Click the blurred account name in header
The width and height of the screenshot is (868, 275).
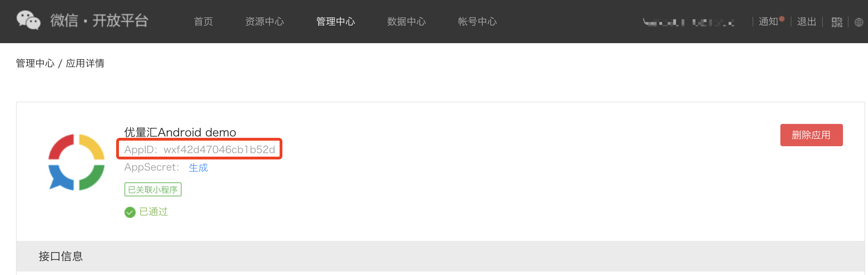(689, 22)
